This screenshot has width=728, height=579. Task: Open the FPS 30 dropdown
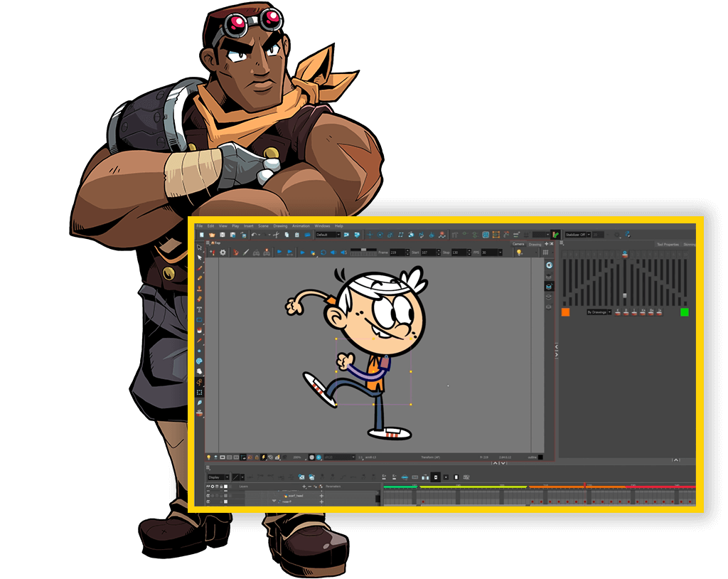(x=492, y=253)
